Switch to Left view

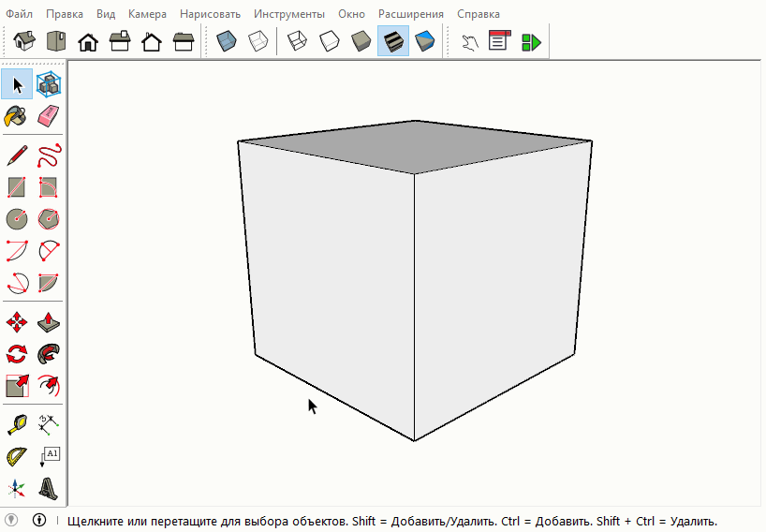coord(184,42)
